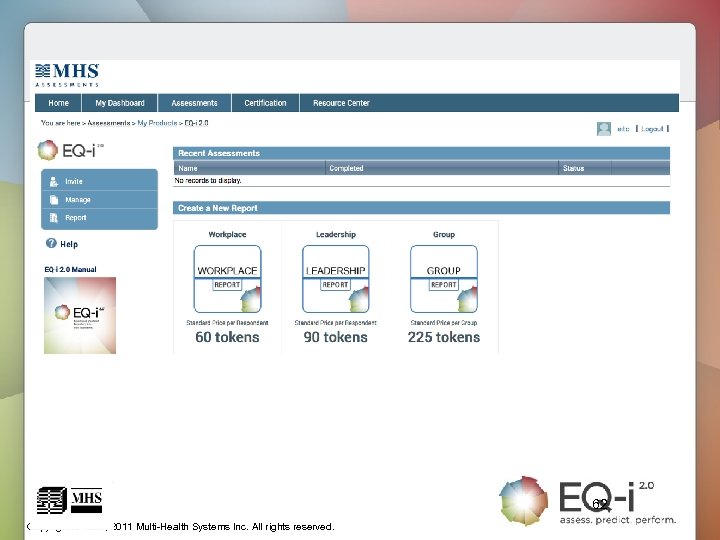Viewport: 720px width, 540px height.
Task: Click the Create a New Report header
Action: 421,208
